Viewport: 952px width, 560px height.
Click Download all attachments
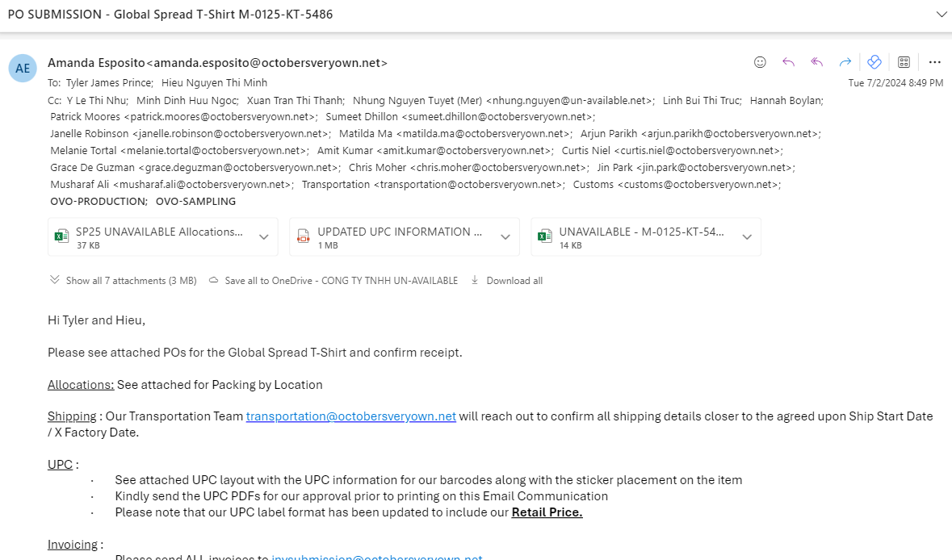507,280
